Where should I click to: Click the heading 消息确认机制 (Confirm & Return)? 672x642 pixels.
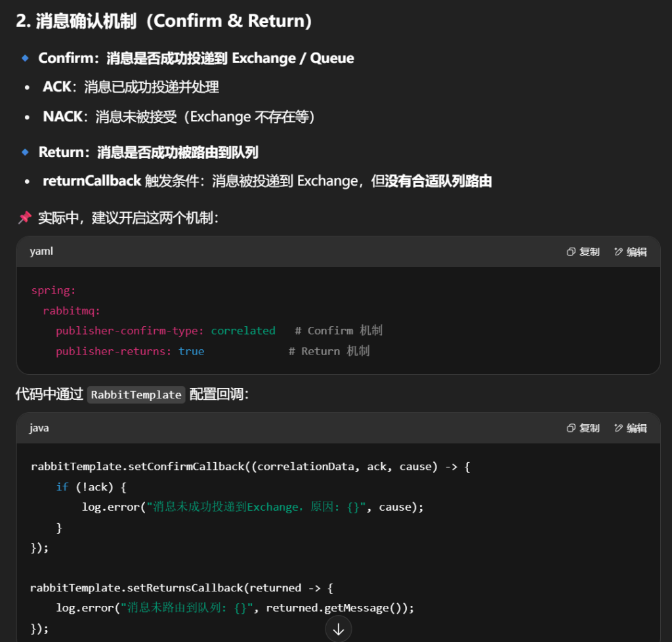(164, 21)
